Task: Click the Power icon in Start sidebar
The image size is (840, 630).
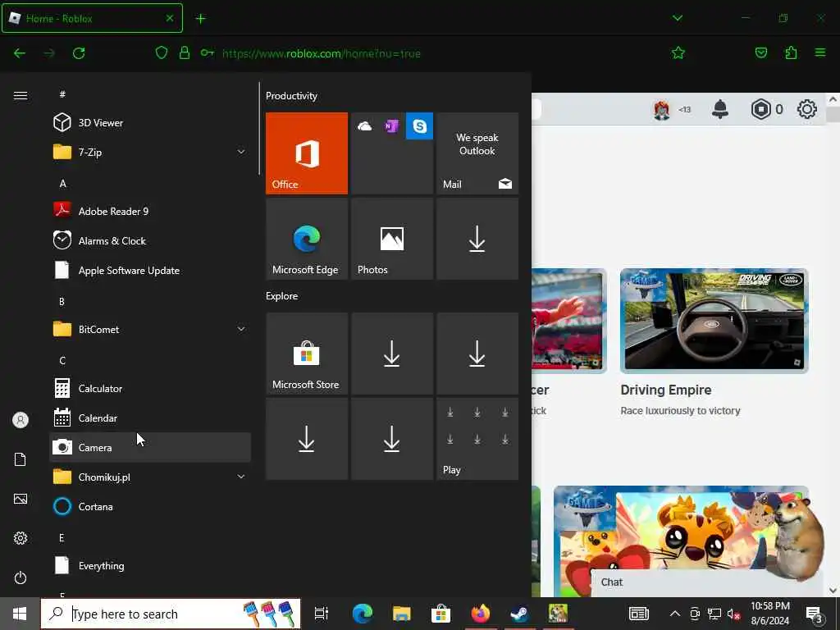Action: pos(21,577)
